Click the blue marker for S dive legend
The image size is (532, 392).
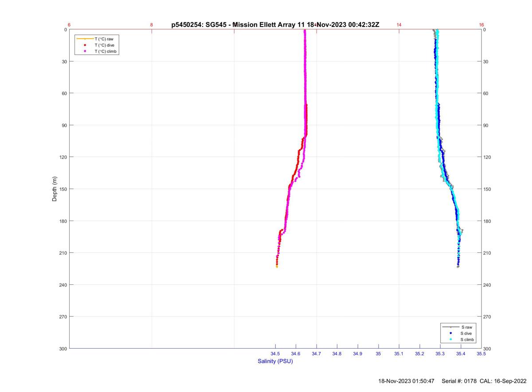[x=451, y=333]
